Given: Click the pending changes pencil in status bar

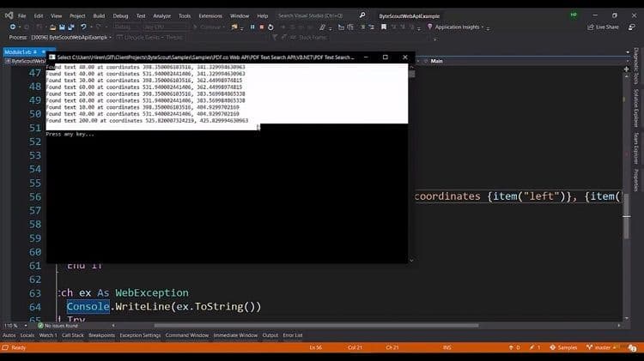Looking at the screenshot, I should click(533, 347).
